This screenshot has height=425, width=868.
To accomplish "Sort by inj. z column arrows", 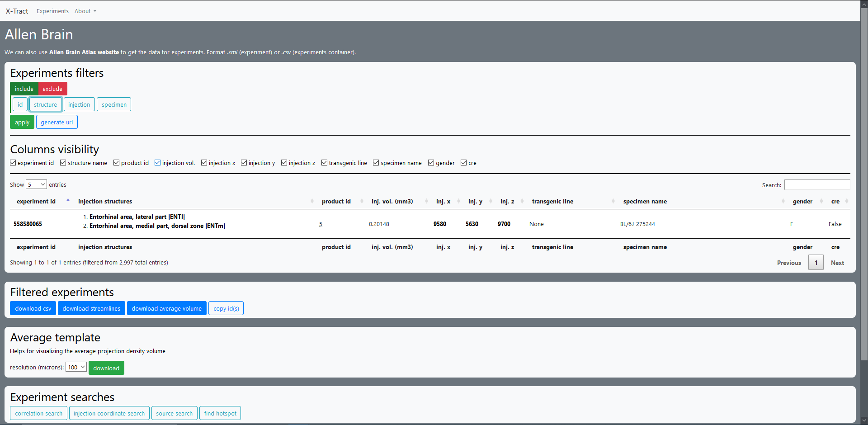I will 522,201.
